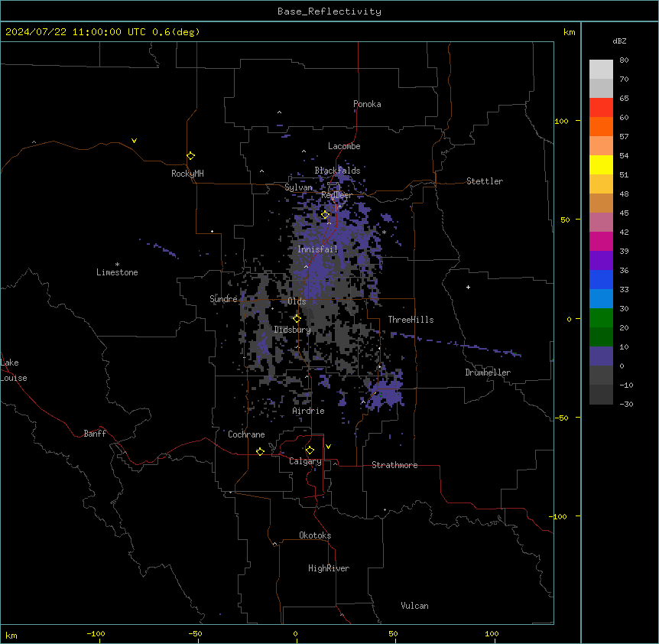Click the 50 tick on the bottom axis
659x644 pixels.
pos(393,634)
